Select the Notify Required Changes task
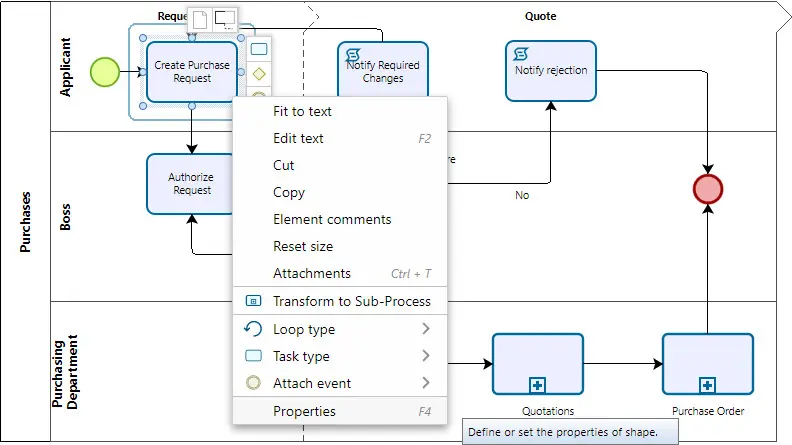 tap(383, 69)
